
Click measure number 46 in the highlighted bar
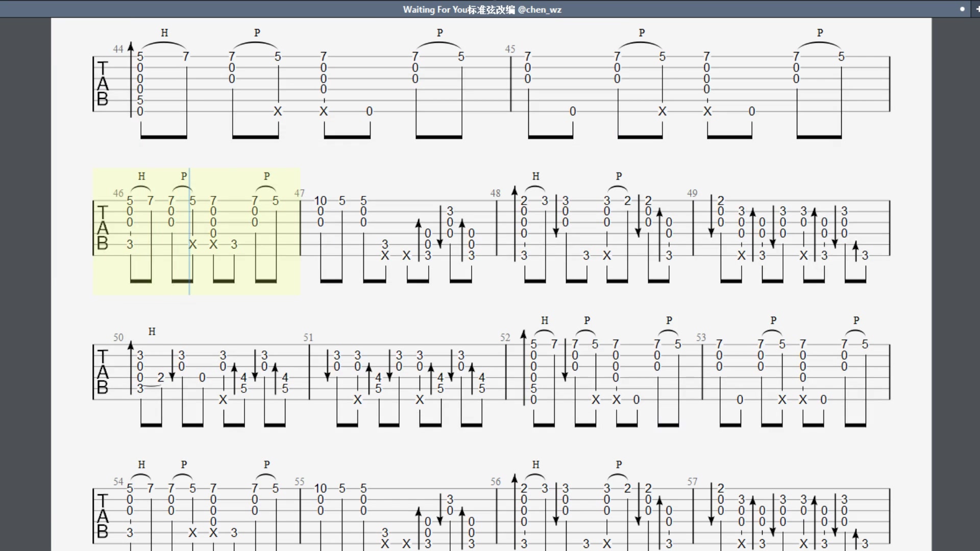coord(118,193)
